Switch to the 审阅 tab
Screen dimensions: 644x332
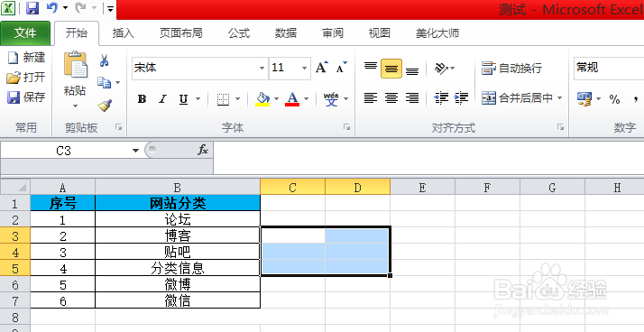click(333, 32)
